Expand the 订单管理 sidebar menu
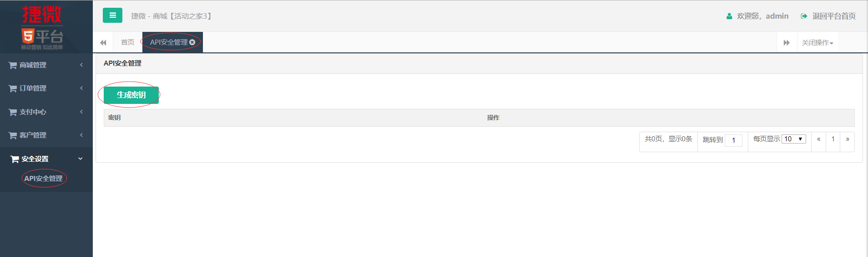The image size is (868, 257). [46, 88]
